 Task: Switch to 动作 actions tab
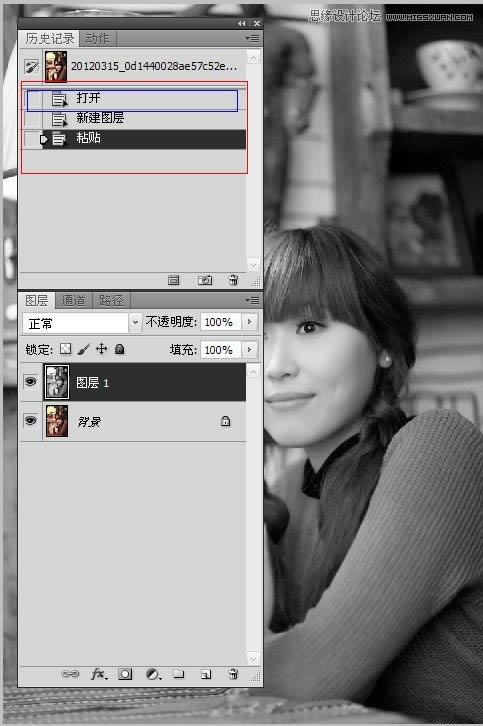[97, 38]
